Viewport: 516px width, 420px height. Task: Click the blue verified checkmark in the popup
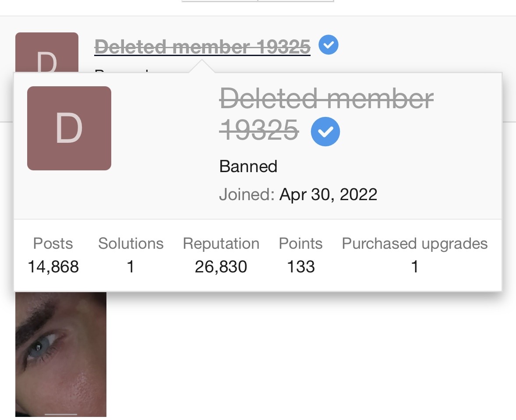tap(325, 131)
